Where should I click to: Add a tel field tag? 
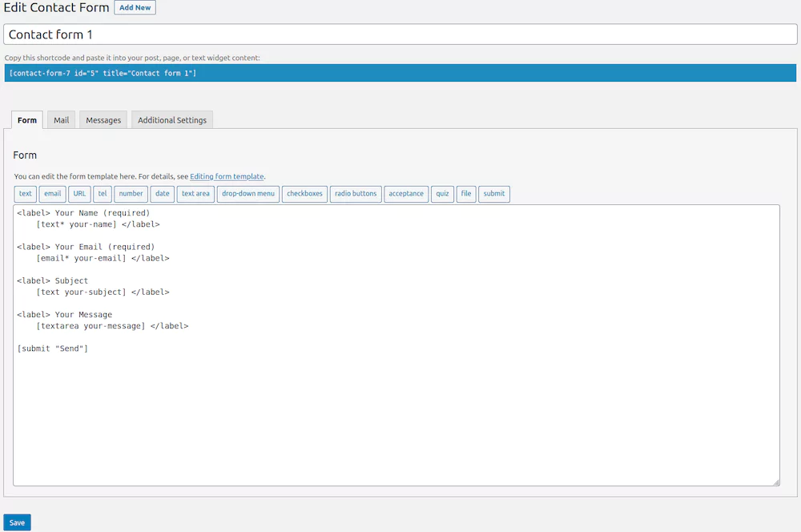click(103, 194)
